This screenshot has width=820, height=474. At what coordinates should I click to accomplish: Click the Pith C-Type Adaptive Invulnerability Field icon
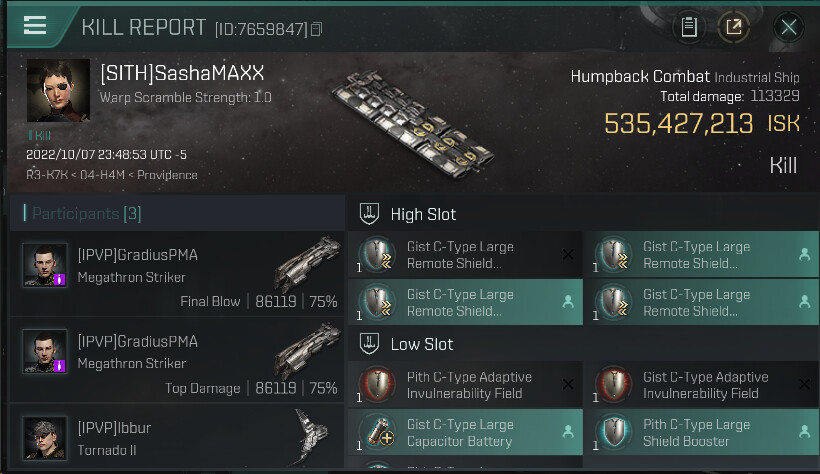tap(378, 385)
